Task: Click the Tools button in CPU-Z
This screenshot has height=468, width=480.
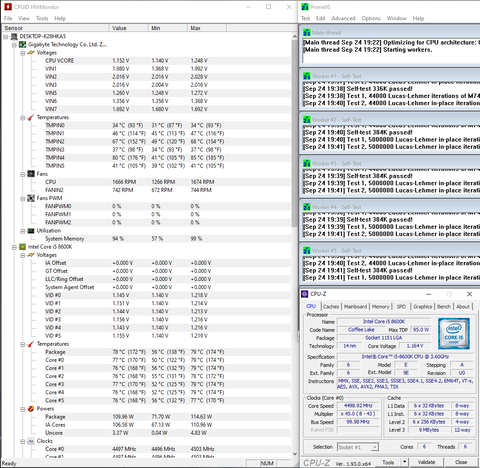Action: point(388,462)
